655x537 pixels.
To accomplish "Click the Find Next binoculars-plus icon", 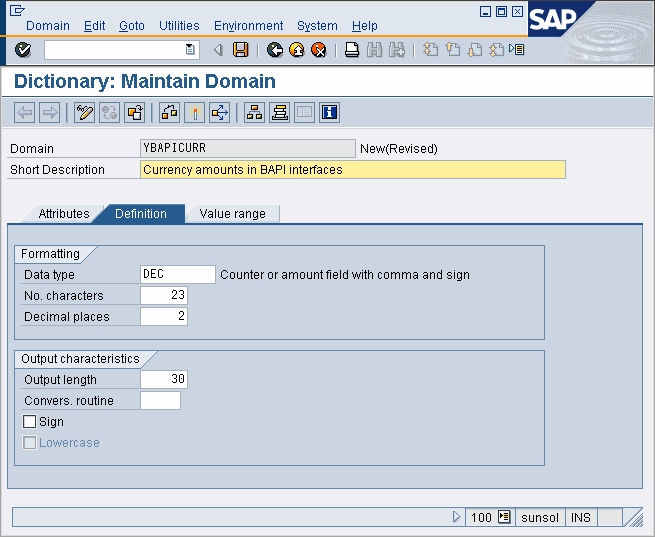I will (396, 50).
